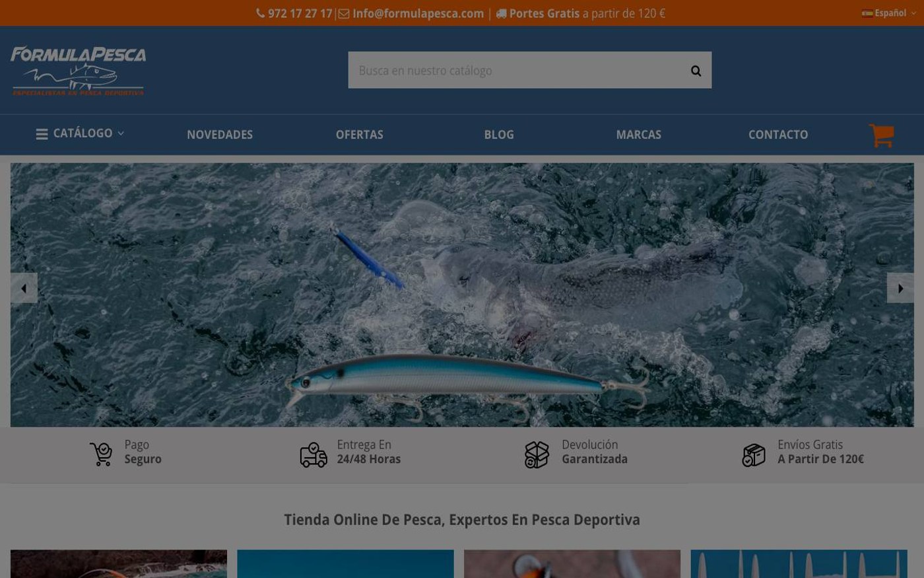
Task: Expand the Catálogo dropdown chevron
Action: click(x=121, y=133)
